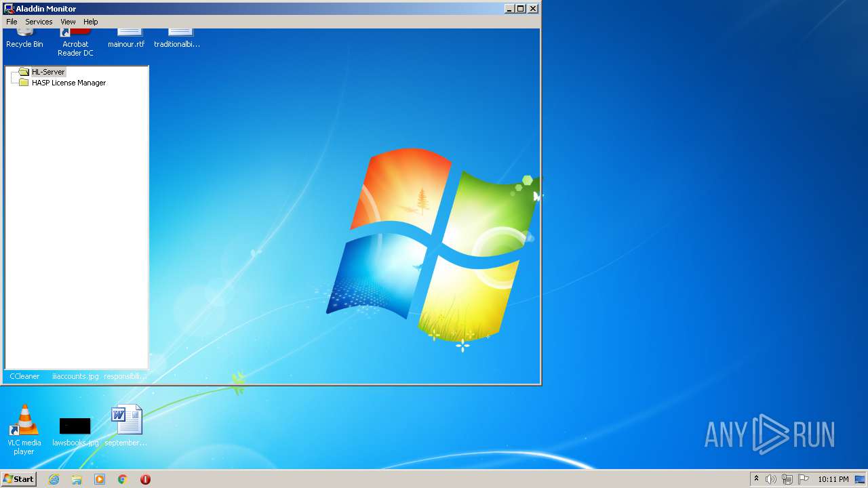The image size is (868, 488).
Task: Open the File menu
Action: coord(12,22)
